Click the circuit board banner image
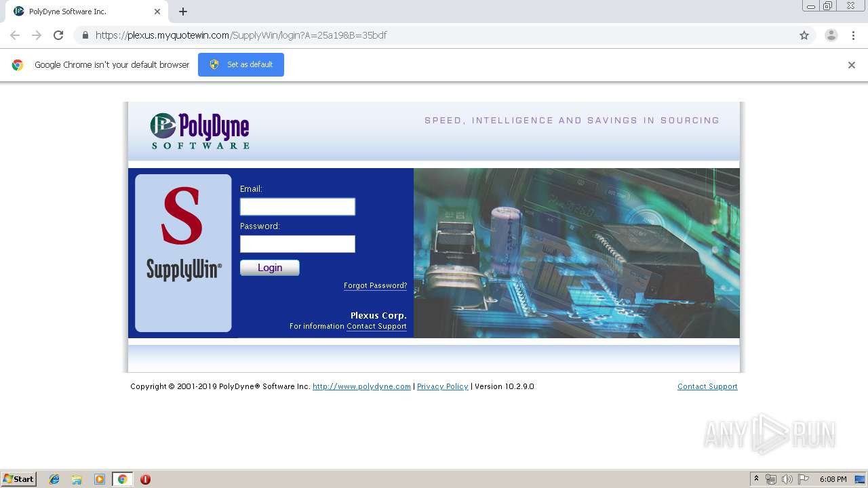The image size is (868, 488). (576, 253)
